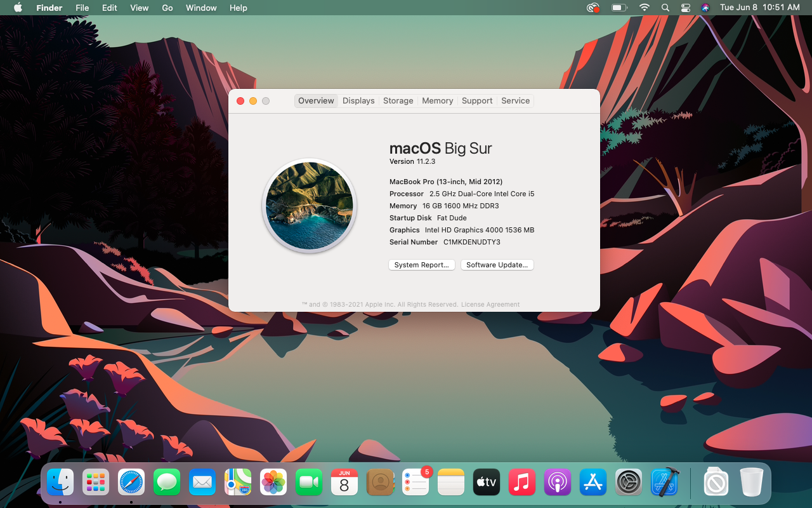
Task: Click the Software Update... button
Action: click(497, 265)
